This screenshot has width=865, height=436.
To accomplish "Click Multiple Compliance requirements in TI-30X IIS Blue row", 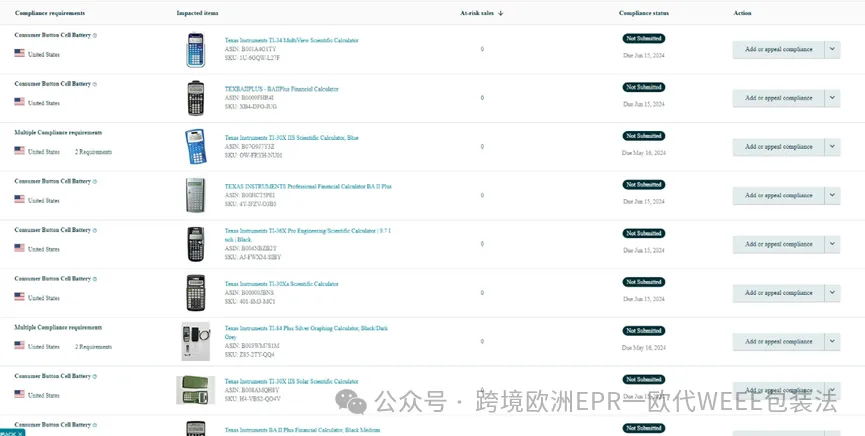I will click(58, 133).
